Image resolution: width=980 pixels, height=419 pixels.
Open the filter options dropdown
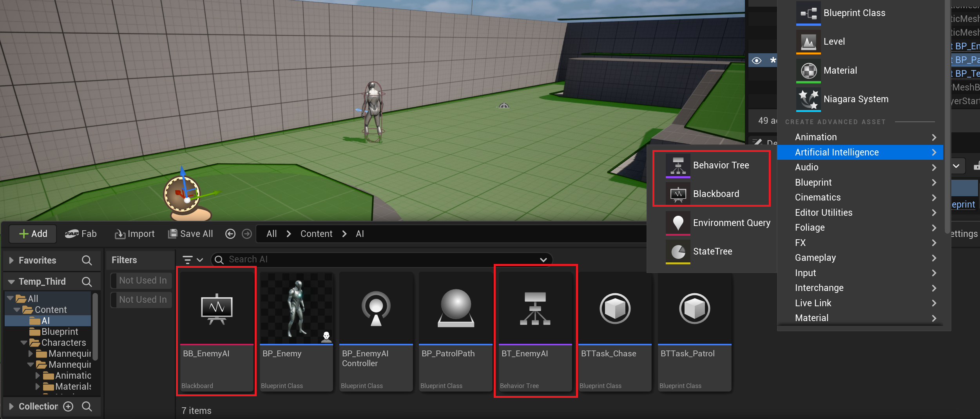(x=193, y=260)
